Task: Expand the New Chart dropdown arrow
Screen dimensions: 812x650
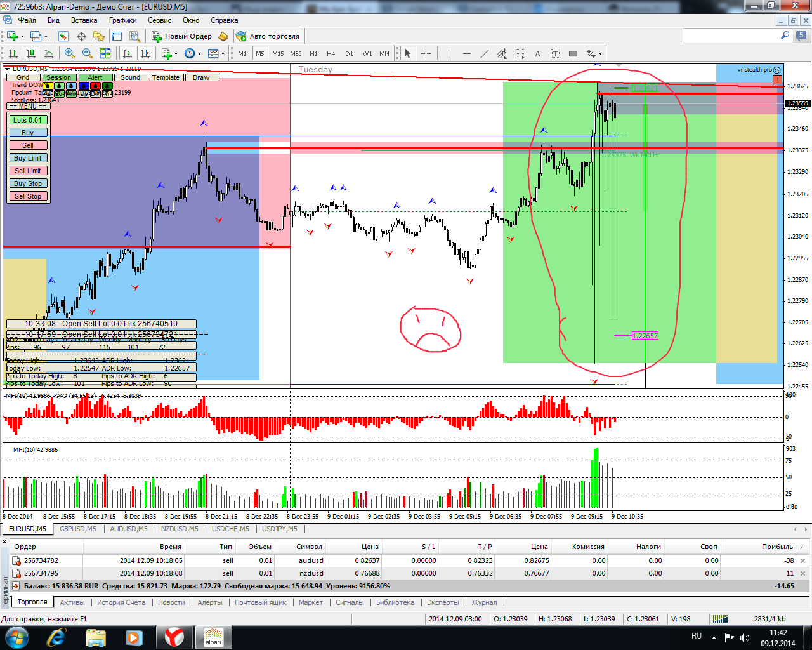Action: point(22,36)
